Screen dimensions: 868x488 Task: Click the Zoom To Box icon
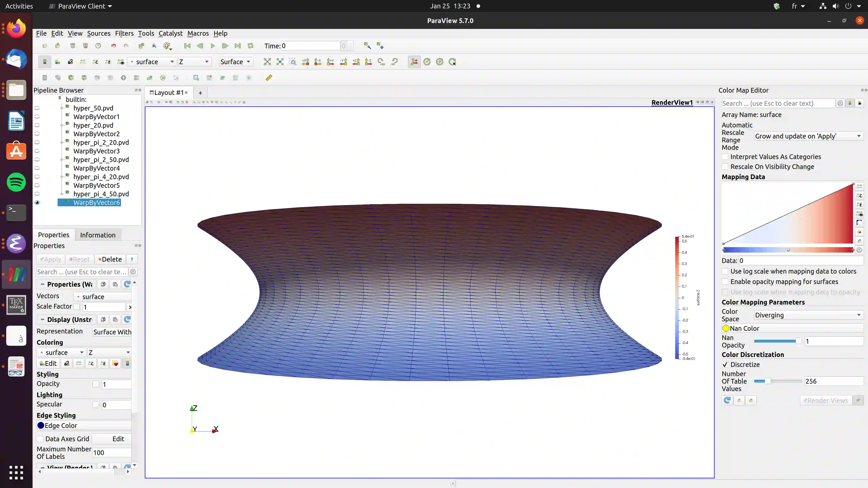pos(293,62)
